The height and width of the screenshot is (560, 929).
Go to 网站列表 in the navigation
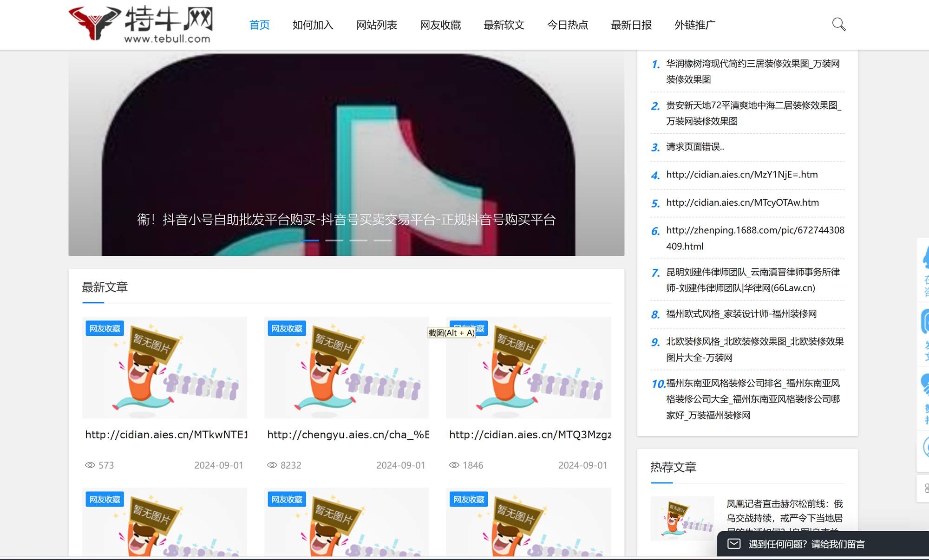coord(376,25)
